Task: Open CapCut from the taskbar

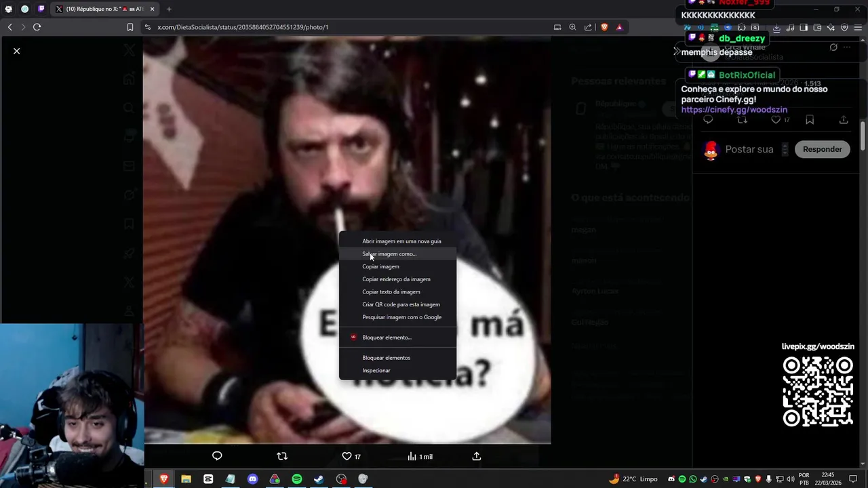Action: coord(208,479)
